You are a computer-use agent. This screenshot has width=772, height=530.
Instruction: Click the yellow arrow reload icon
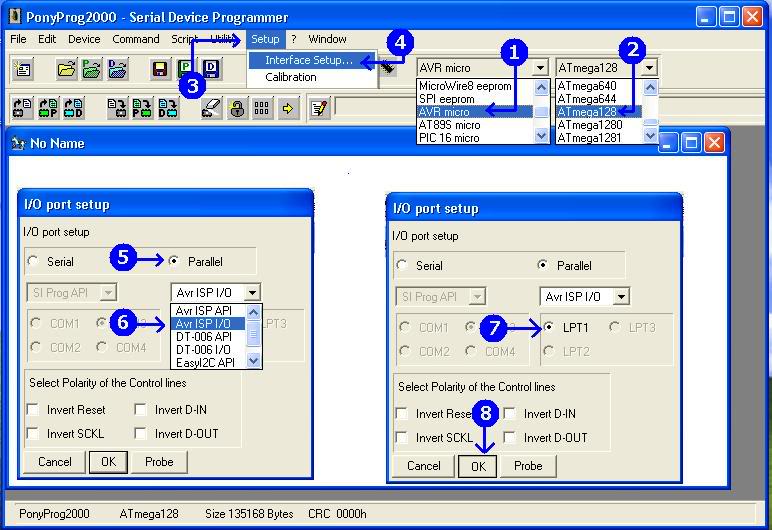[288, 108]
